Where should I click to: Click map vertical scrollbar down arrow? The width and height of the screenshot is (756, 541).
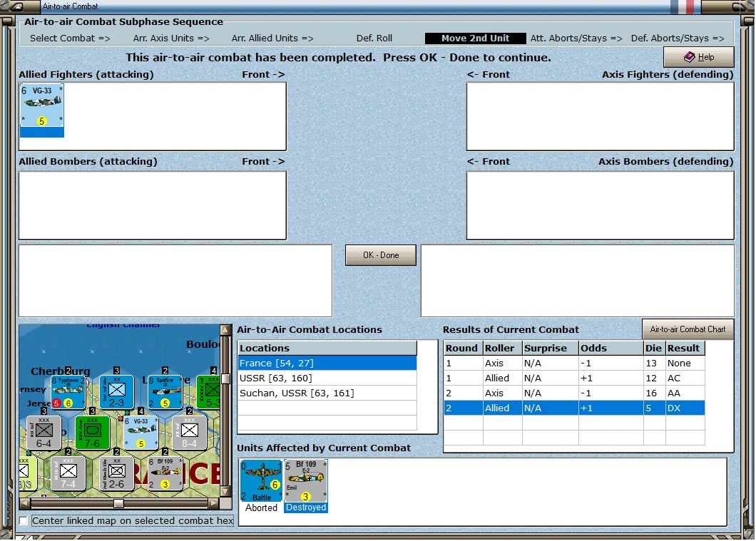(x=225, y=492)
